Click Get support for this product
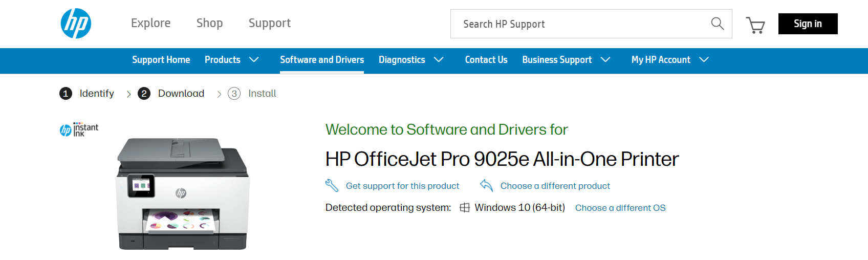 [402, 186]
